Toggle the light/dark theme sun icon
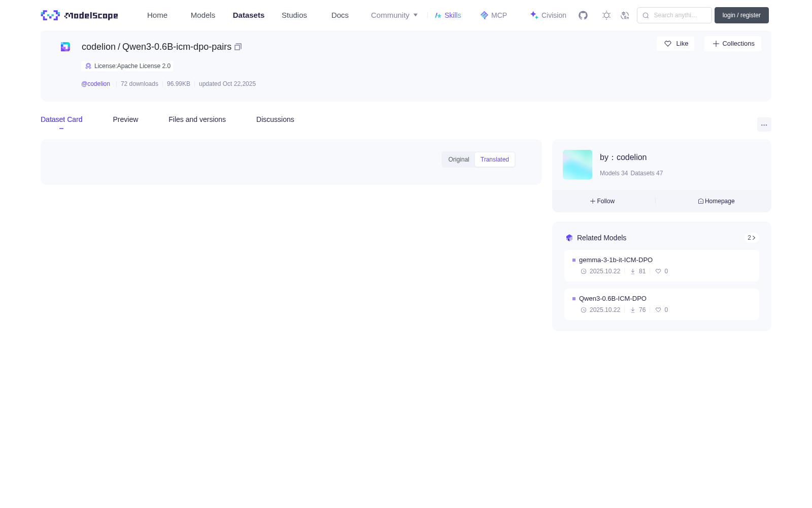This screenshot has height=508, width=812. click(606, 15)
